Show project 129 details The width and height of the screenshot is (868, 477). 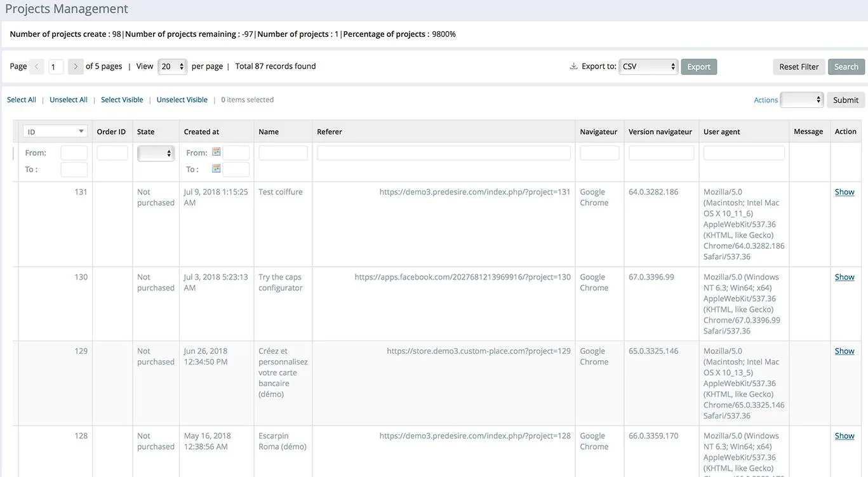point(845,351)
